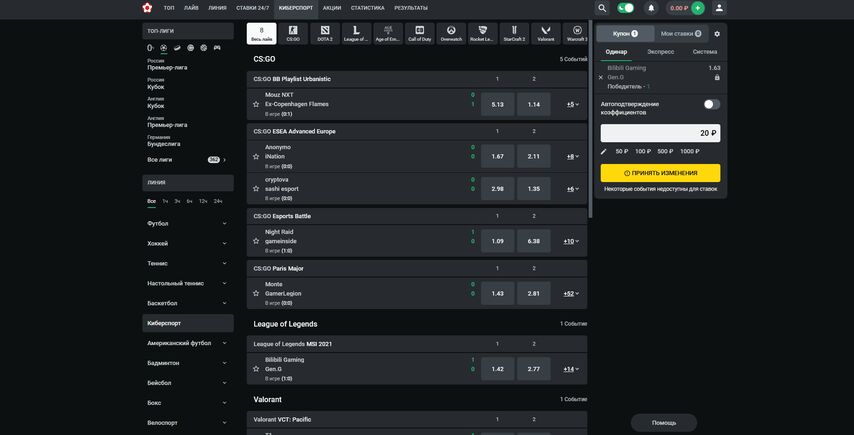Expand the Американский футбол section

187,343
